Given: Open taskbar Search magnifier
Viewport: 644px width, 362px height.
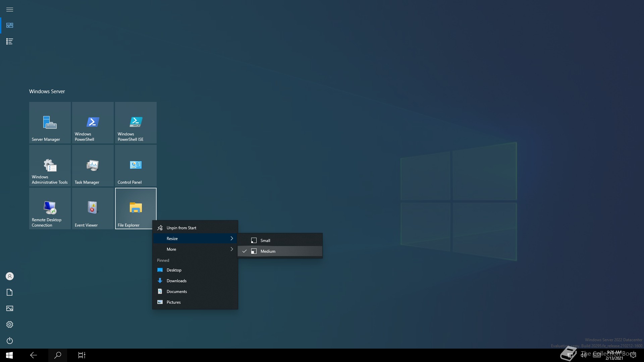Looking at the screenshot, I should click(58, 355).
